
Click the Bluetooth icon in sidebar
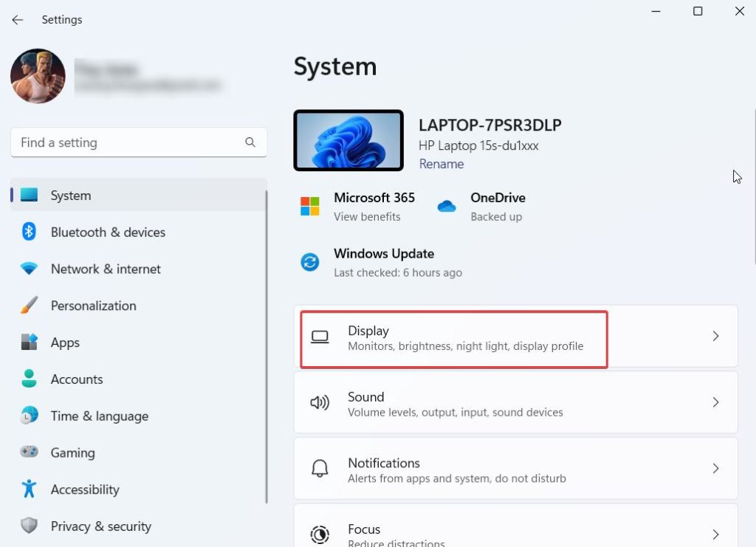(29, 232)
